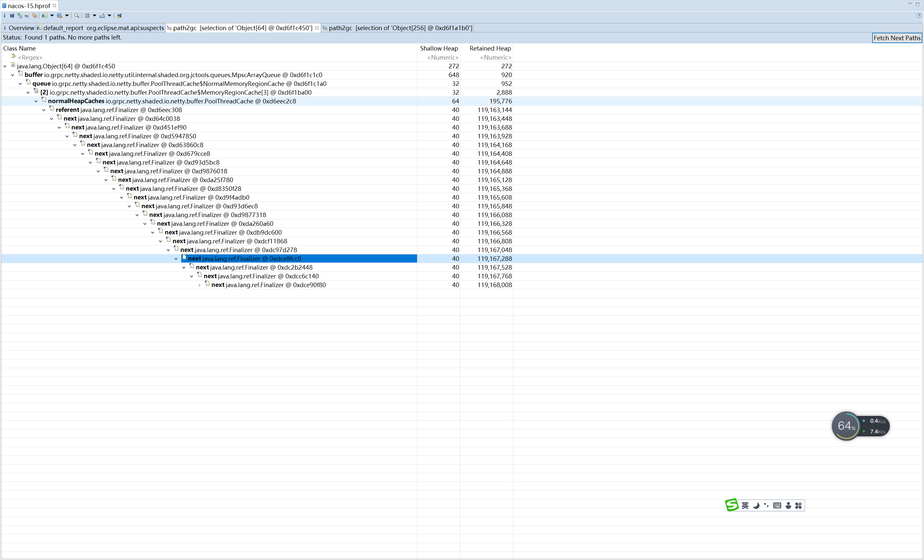Toggle Chinese punctuation in input method bar
The height and width of the screenshot is (560, 924).
pos(766,505)
